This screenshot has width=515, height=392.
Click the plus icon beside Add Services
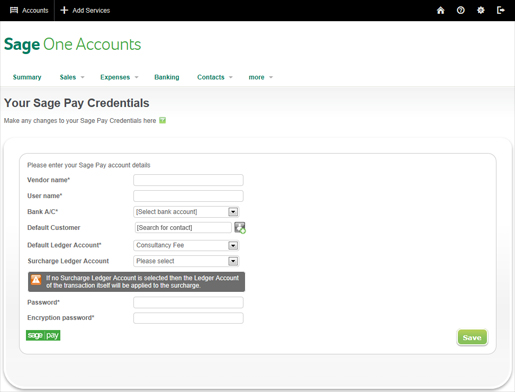point(64,10)
